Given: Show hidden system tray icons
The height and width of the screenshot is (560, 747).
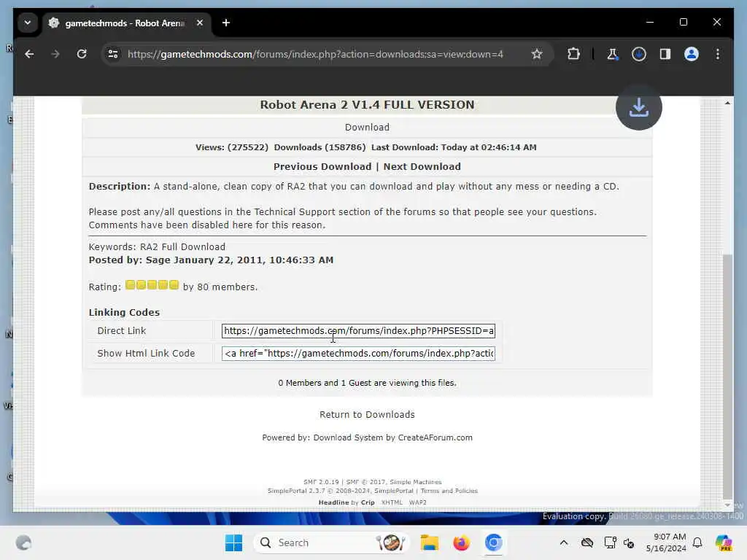Looking at the screenshot, I should [564, 542].
